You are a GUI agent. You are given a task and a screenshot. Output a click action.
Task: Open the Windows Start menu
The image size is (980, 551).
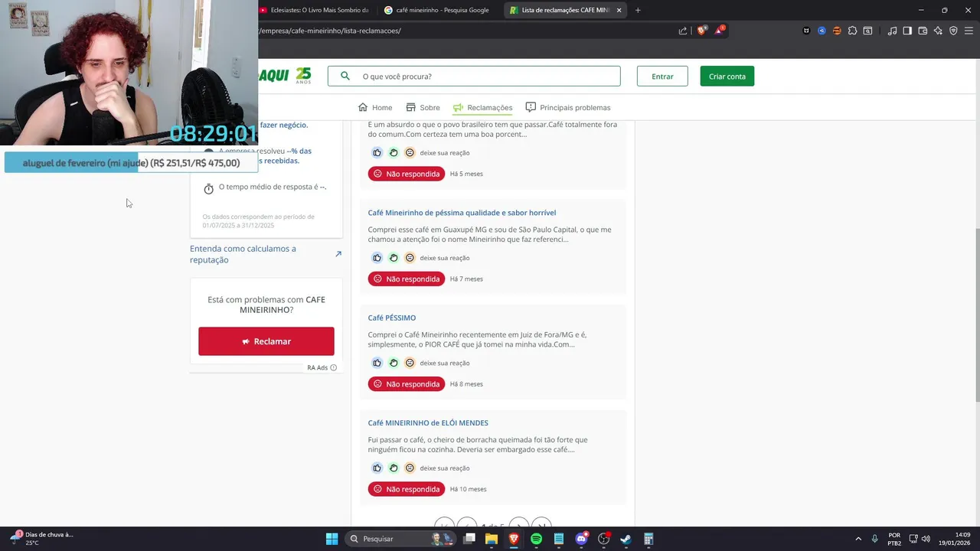tap(332, 539)
